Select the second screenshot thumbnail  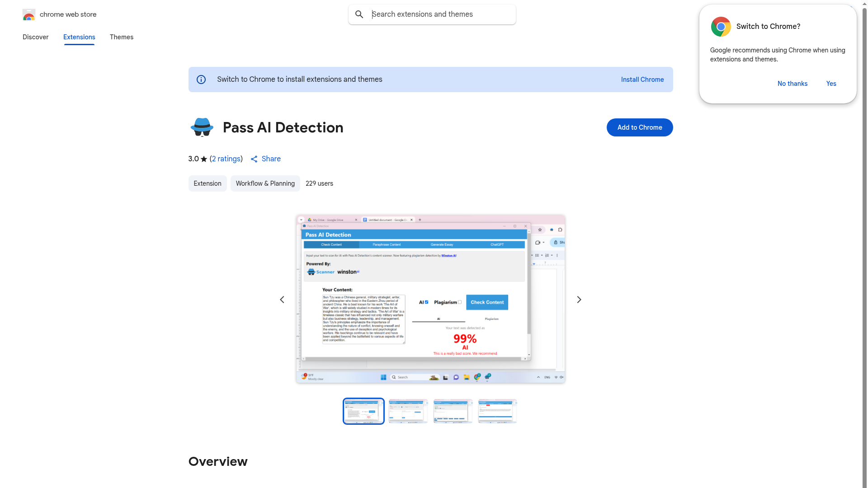tap(408, 411)
